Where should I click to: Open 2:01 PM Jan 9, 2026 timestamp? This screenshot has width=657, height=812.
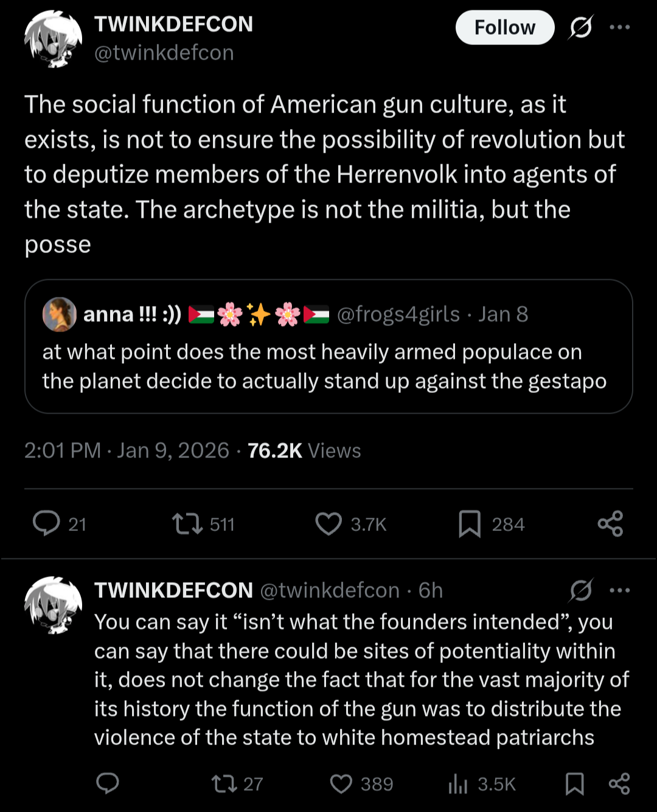coord(127,451)
